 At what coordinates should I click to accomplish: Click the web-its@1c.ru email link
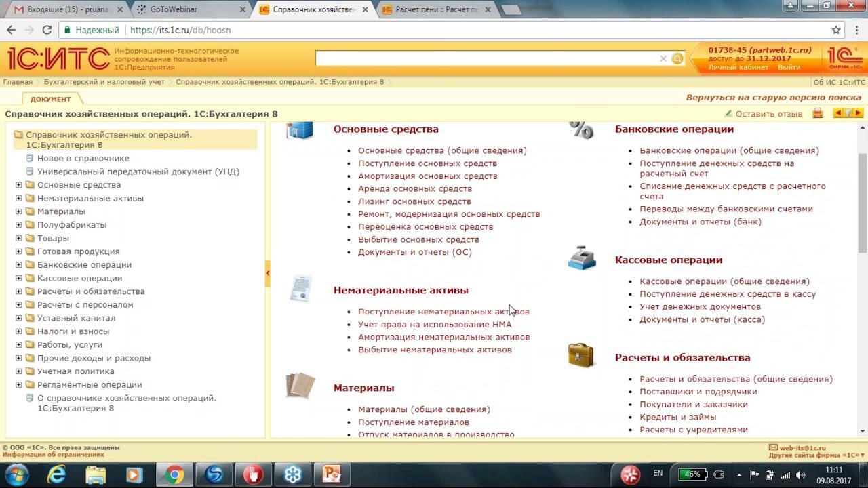click(x=802, y=447)
